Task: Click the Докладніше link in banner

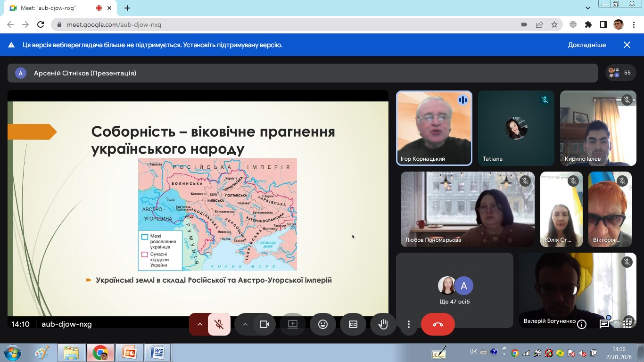Action: [x=586, y=45]
